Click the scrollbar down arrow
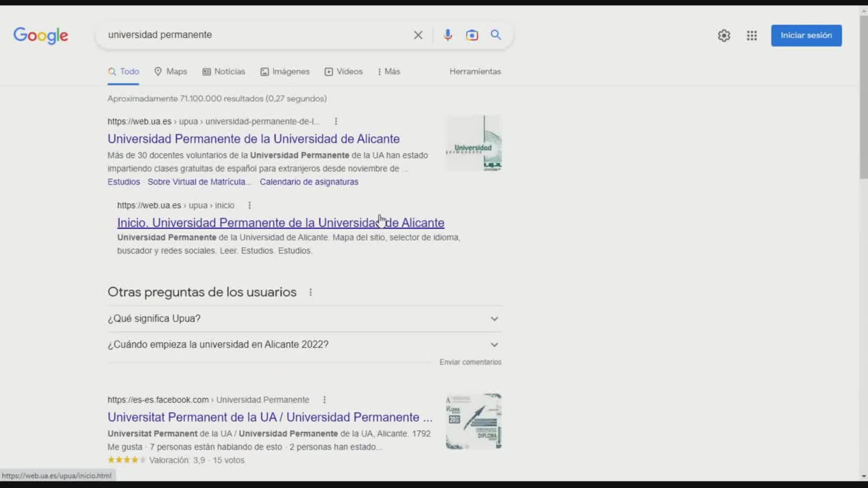Image resolution: width=868 pixels, height=488 pixels. click(x=863, y=476)
